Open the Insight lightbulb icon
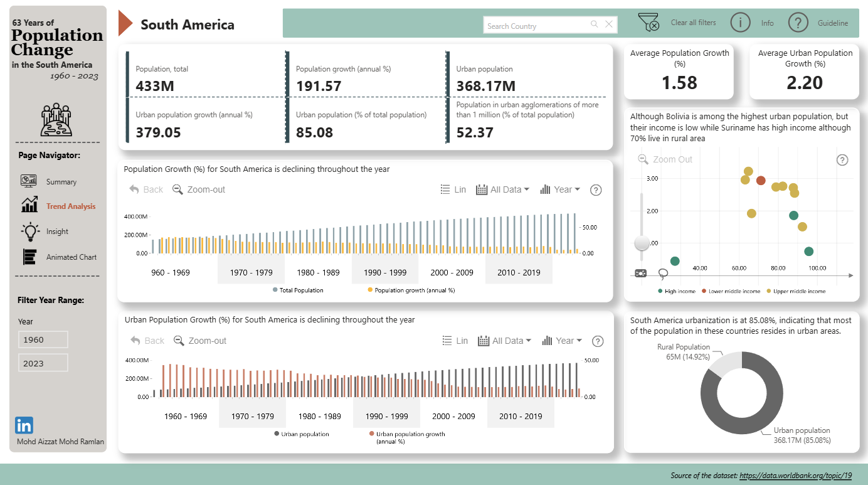Screen dimensions: 868x485 (29, 231)
